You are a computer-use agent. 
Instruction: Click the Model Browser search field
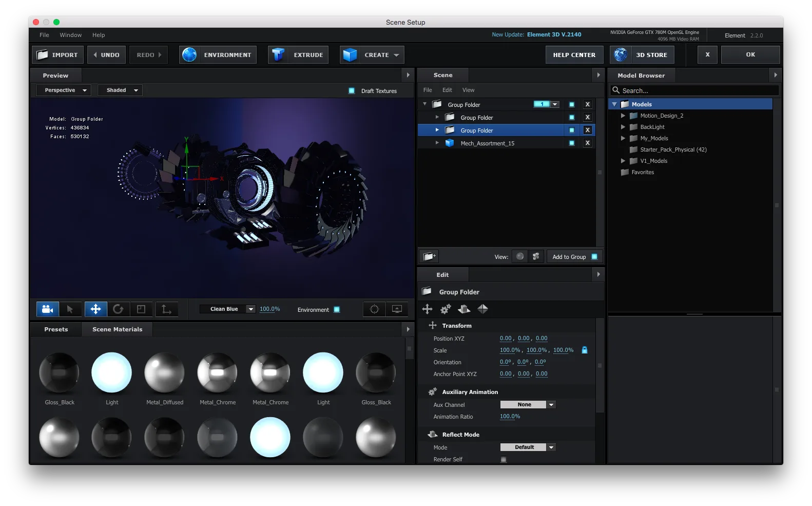(x=695, y=90)
